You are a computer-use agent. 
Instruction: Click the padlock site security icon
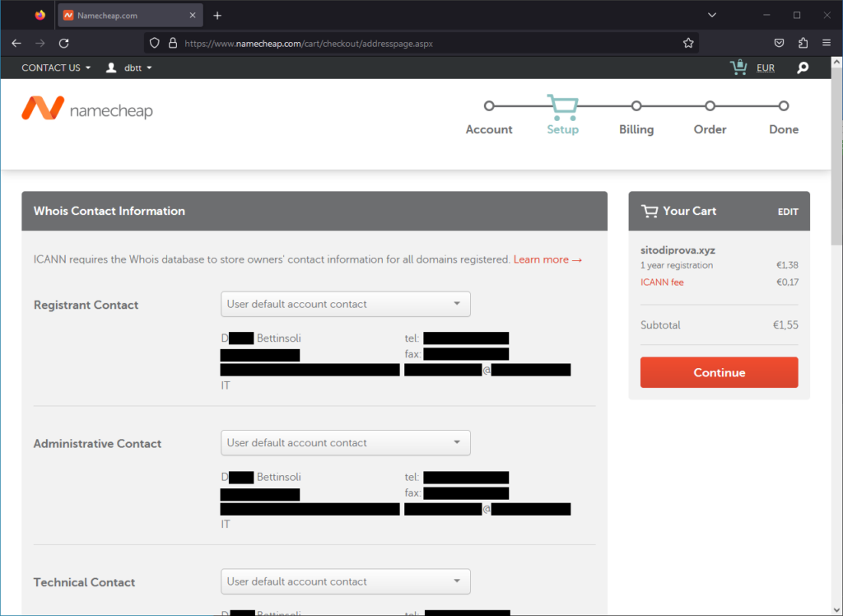(x=173, y=43)
